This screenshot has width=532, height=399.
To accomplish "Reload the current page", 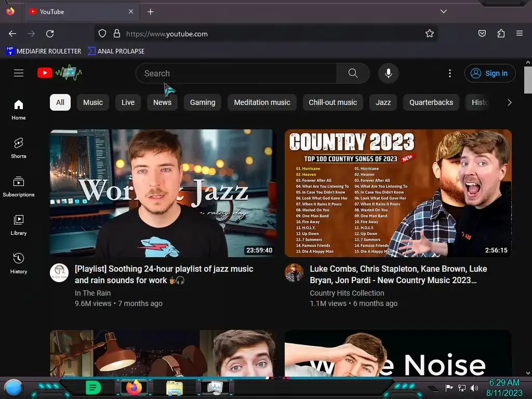I will (x=50, y=34).
